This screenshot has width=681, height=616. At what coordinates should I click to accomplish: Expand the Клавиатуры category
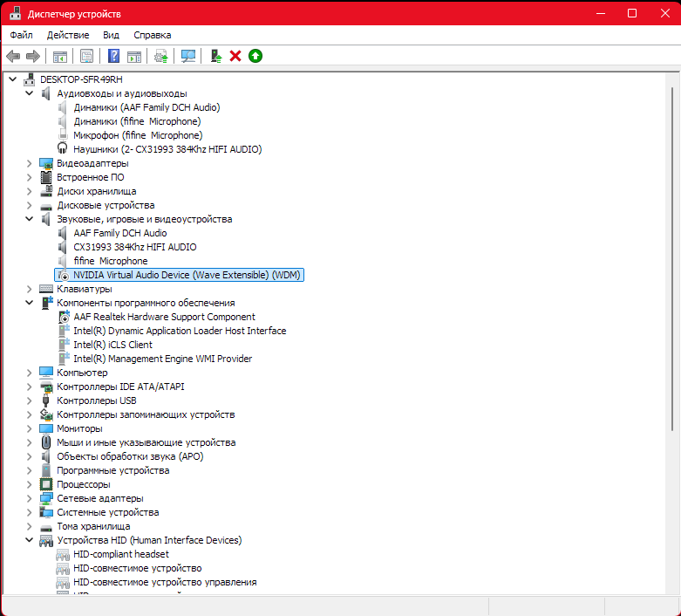click(x=30, y=289)
